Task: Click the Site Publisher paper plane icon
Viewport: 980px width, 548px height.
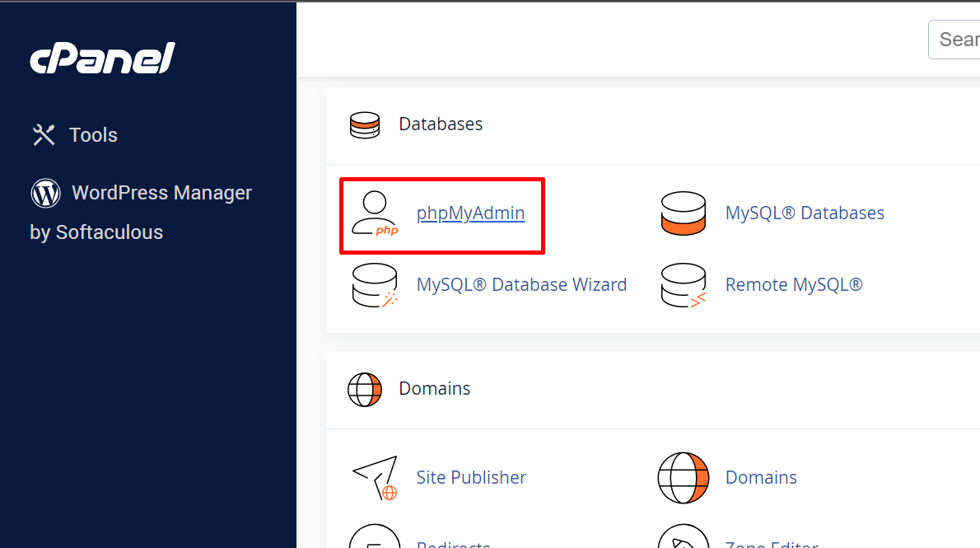Action: tap(375, 478)
